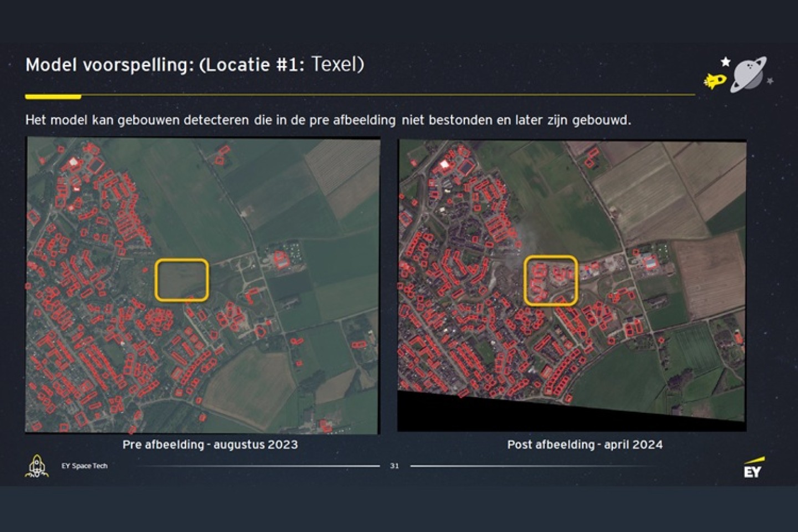Image resolution: width=798 pixels, height=532 pixels.
Task: Click the white star above the rocket
Action: coord(725,62)
